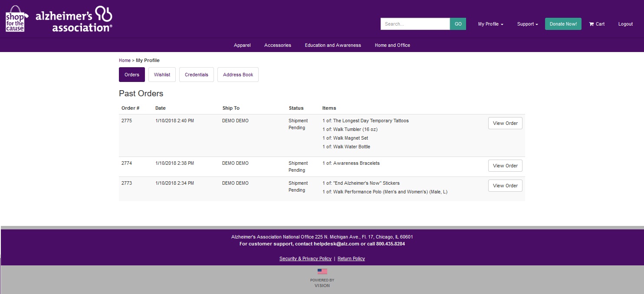Open the Apparel category menu
This screenshot has height=294, width=644.
242,45
